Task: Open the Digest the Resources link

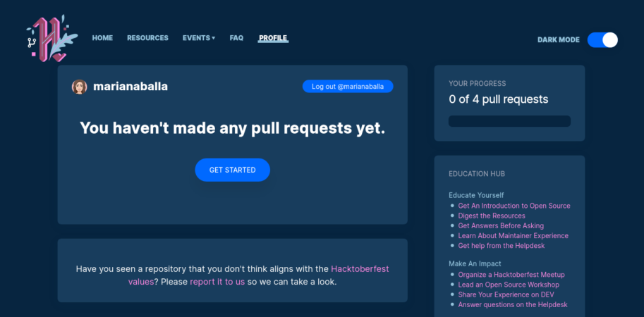Action: 492,216
